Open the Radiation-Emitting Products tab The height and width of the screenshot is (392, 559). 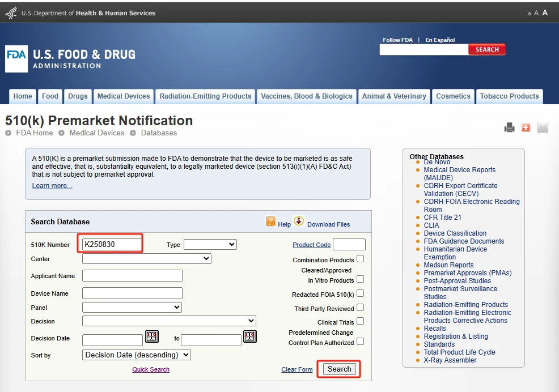pos(205,96)
